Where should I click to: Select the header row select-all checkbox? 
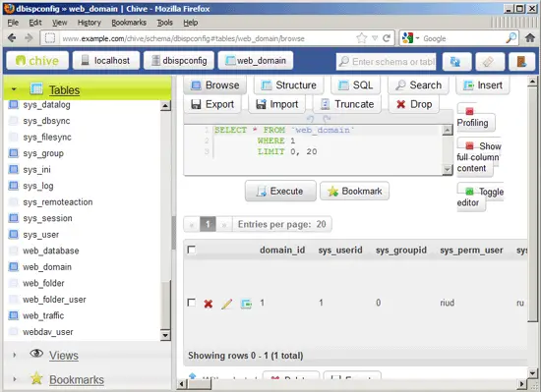coord(191,250)
